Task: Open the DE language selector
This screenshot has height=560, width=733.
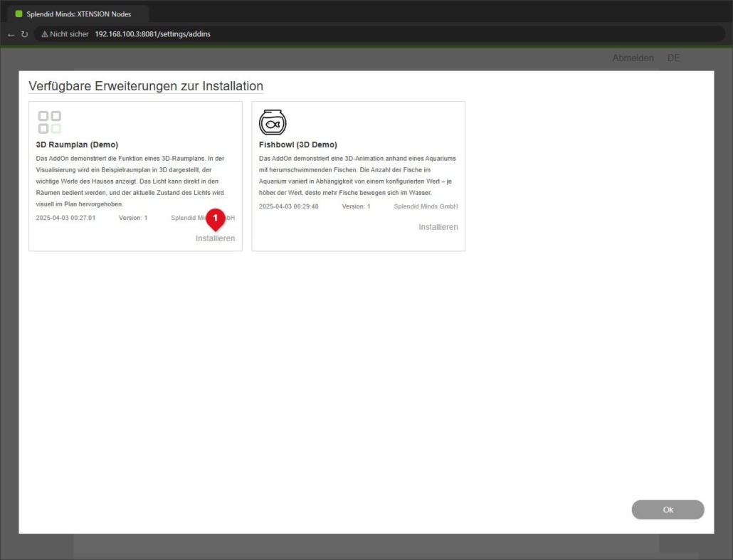Action: click(673, 58)
